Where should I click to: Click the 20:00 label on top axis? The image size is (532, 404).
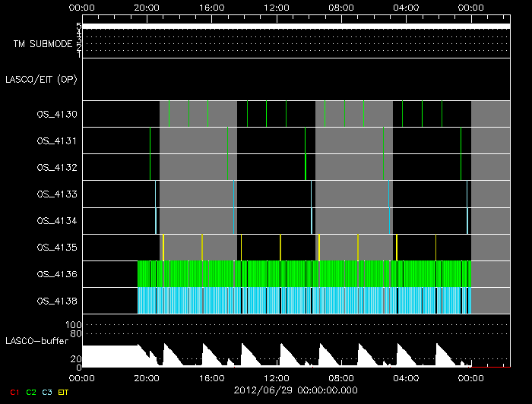[x=147, y=8]
